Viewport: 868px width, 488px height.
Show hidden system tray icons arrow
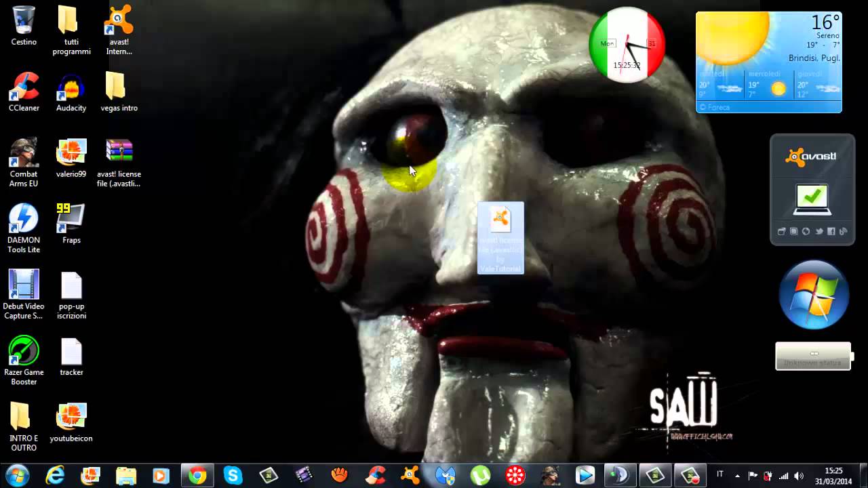[x=738, y=475]
